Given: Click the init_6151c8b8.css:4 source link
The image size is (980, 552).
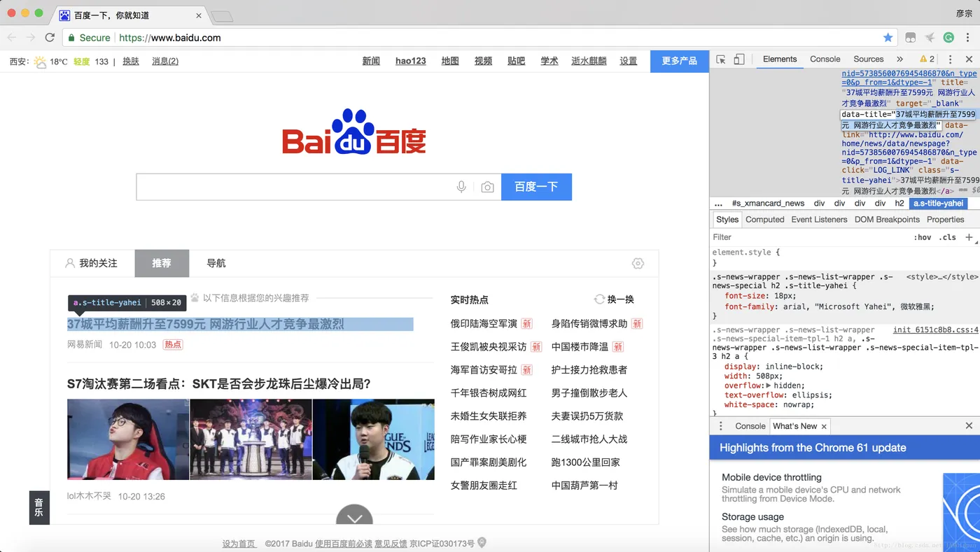Looking at the screenshot, I should (x=936, y=330).
